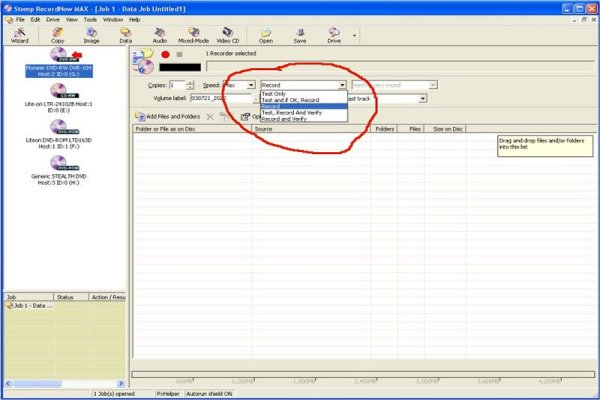Sort by Size on Disc column

pyautogui.click(x=445, y=129)
